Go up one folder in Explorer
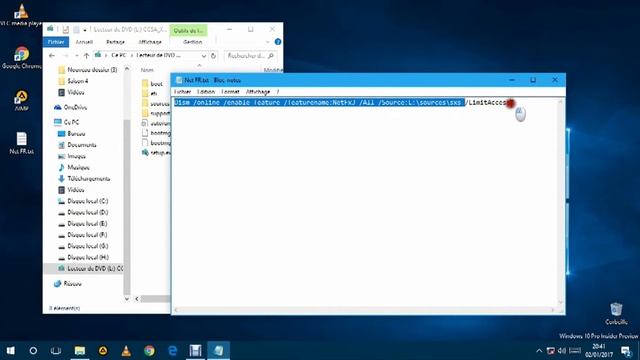Image resolution: width=640 pixels, height=360 pixels. [x=86, y=56]
